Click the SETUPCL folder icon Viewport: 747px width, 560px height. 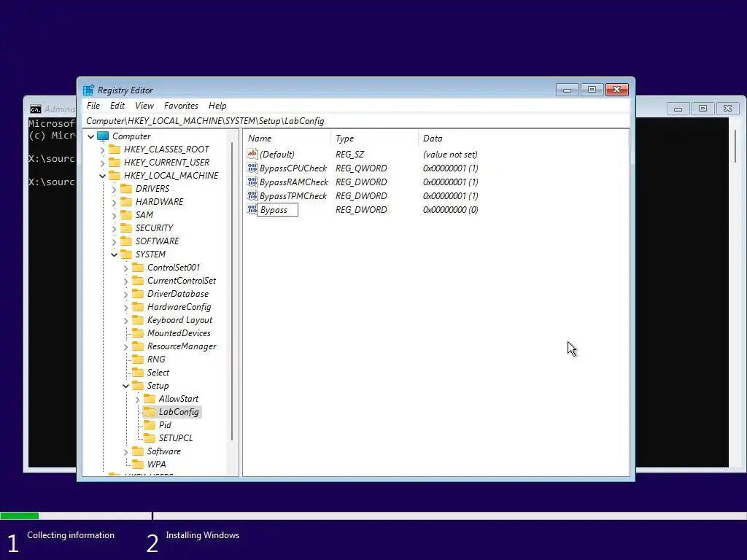tap(150, 438)
